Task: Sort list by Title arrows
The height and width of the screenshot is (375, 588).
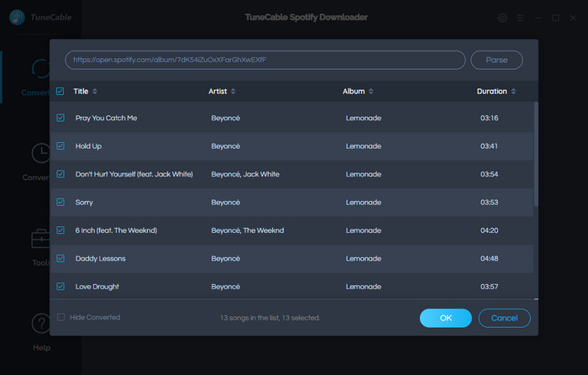Action: tap(95, 91)
